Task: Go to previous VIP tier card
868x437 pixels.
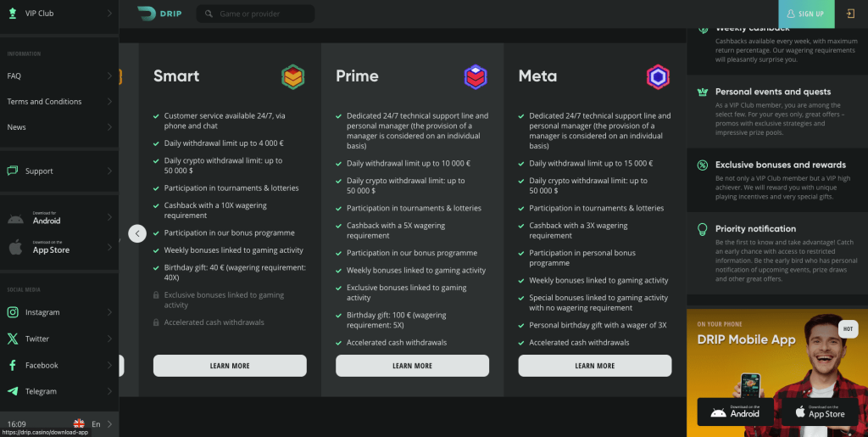Action: 137,233
